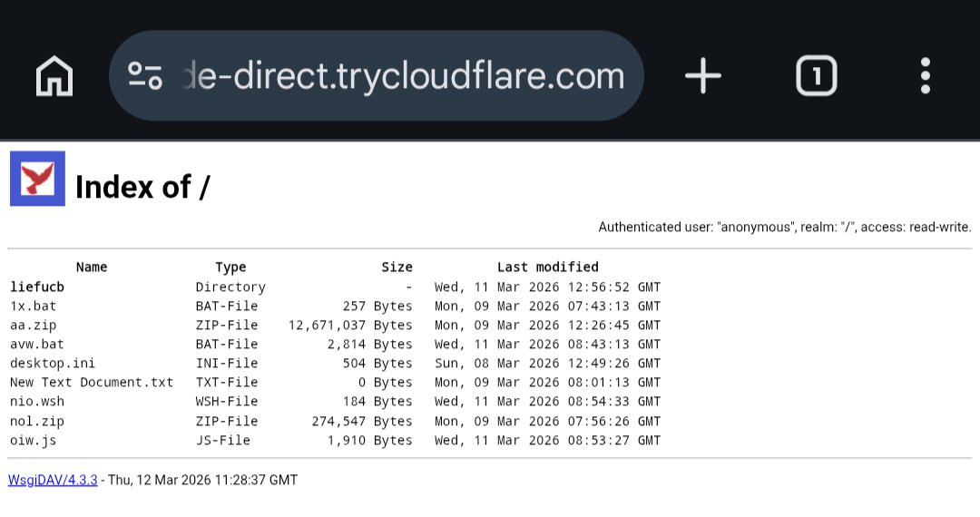Click the Last modified column header
The width and height of the screenshot is (980, 517).
coord(547,268)
